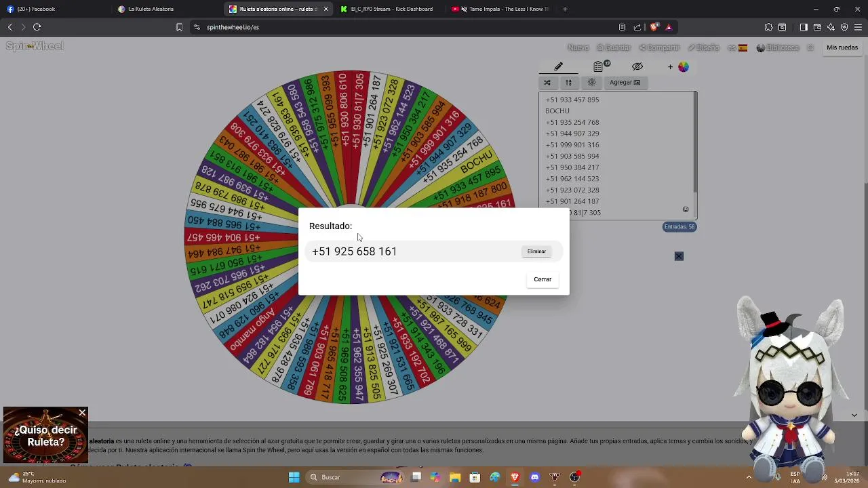Open reader mode icon in address bar

[x=622, y=27]
